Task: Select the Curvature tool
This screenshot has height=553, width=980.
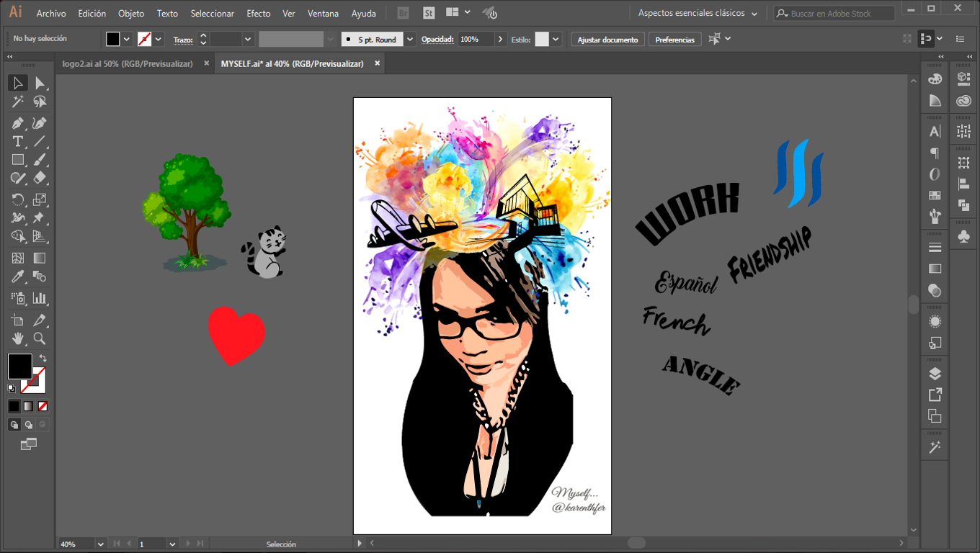Action: (x=40, y=123)
